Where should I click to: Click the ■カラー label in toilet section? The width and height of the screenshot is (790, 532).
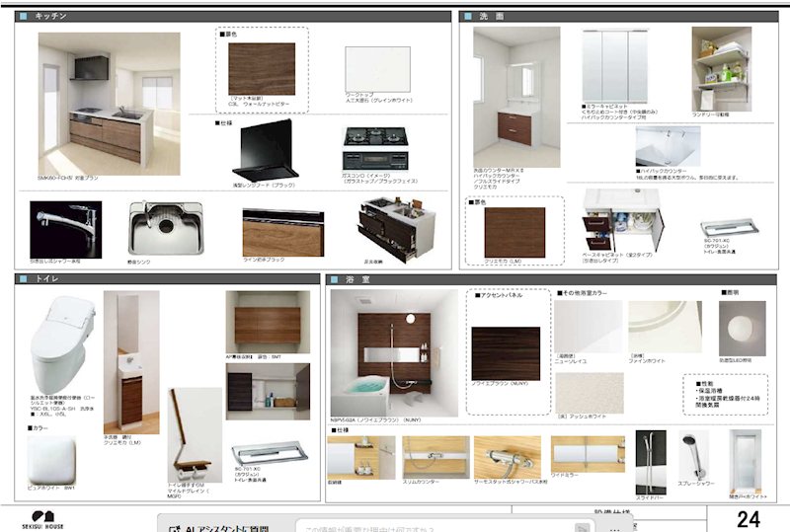[38, 427]
